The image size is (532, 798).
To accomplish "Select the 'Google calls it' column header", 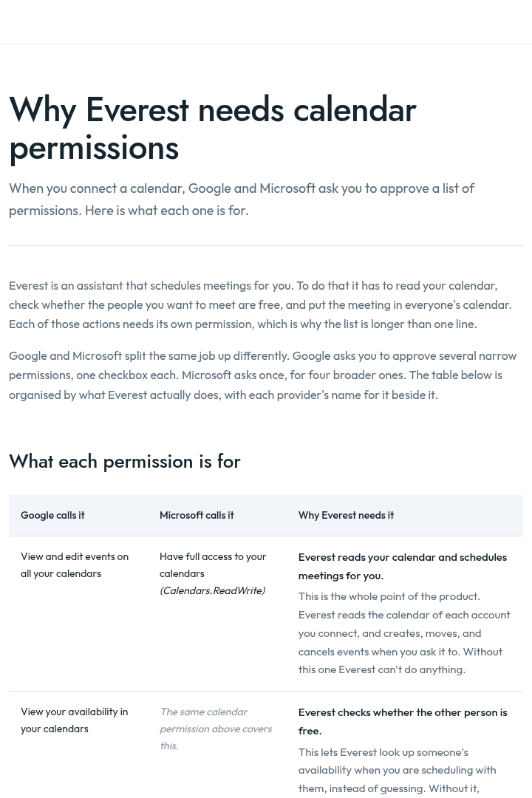I will tap(52, 515).
